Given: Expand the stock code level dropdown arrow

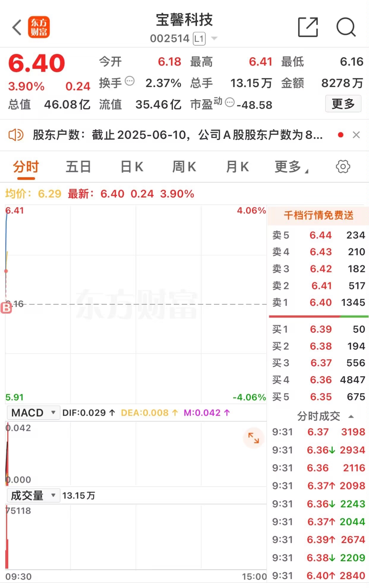Looking at the screenshot, I should point(214,38).
